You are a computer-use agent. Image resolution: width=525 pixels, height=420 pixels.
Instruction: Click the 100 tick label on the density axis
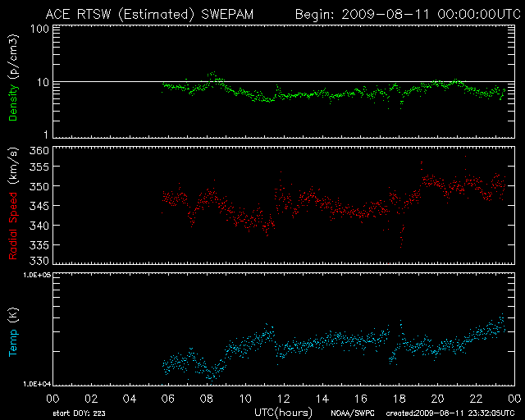pos(39,29)
